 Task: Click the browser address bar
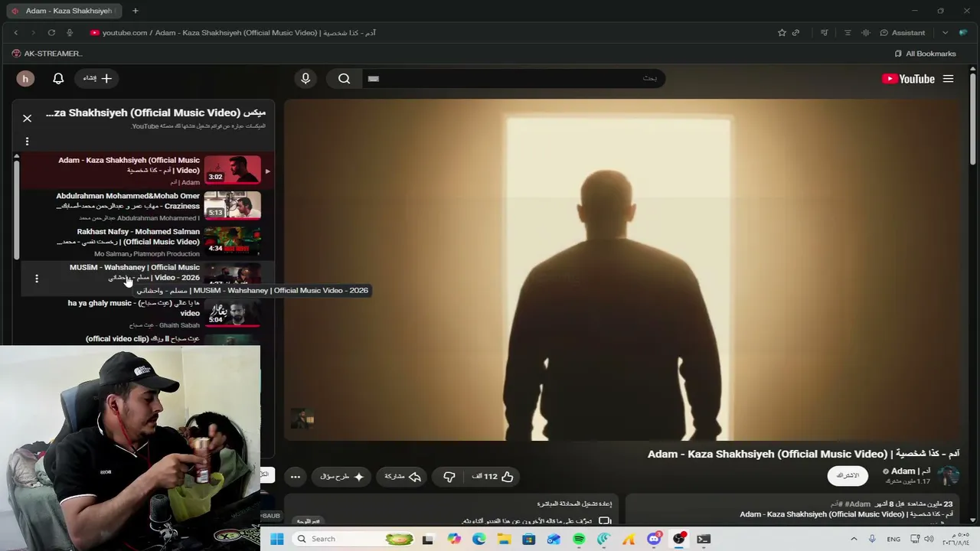429,32
